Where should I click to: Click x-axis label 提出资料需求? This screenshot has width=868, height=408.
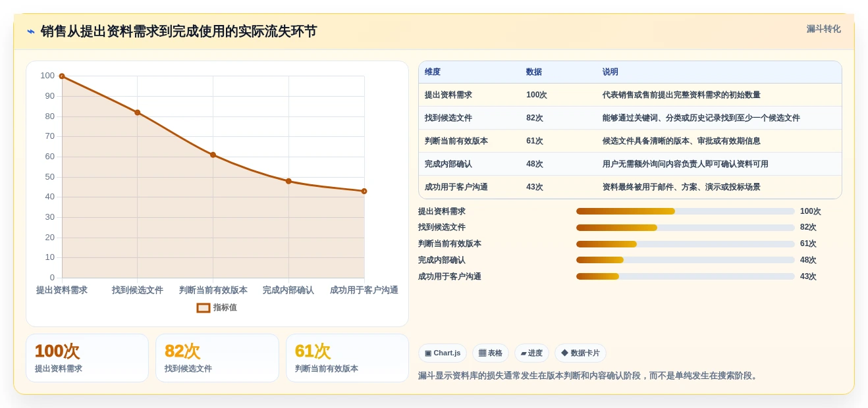pos(62,290)
